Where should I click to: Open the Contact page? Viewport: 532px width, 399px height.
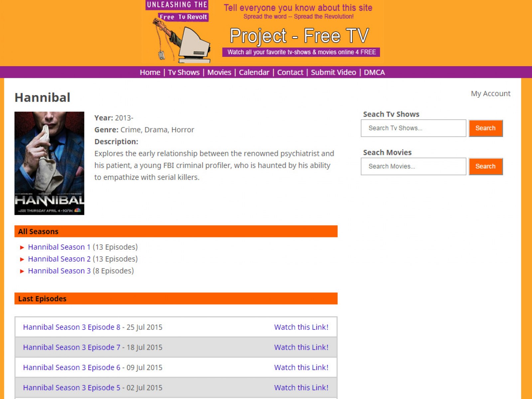tap(290, 72)
